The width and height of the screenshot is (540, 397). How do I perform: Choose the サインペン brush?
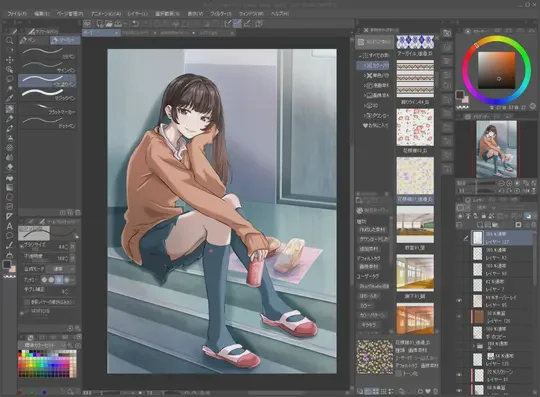pyautogui.click(x=47, y=66)
